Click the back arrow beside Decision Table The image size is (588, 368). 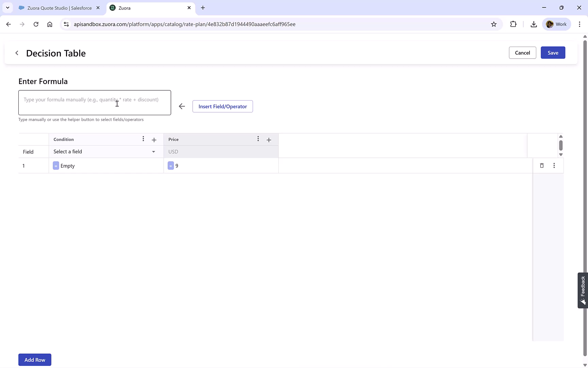pyautogui.click(x=17, y=53)
